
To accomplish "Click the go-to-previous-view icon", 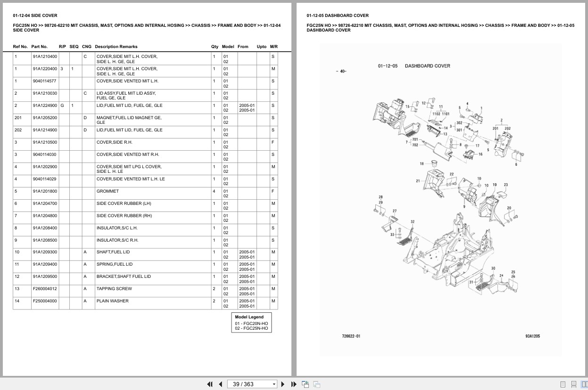I will pyautogui.click(x=305, y=384).
